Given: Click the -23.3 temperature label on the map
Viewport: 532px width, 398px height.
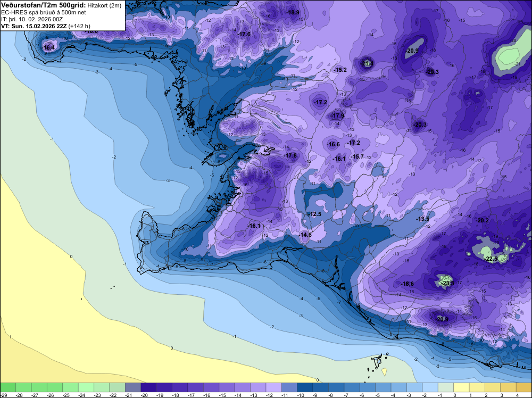Looking at the screenshot, I should coord(447,283).
